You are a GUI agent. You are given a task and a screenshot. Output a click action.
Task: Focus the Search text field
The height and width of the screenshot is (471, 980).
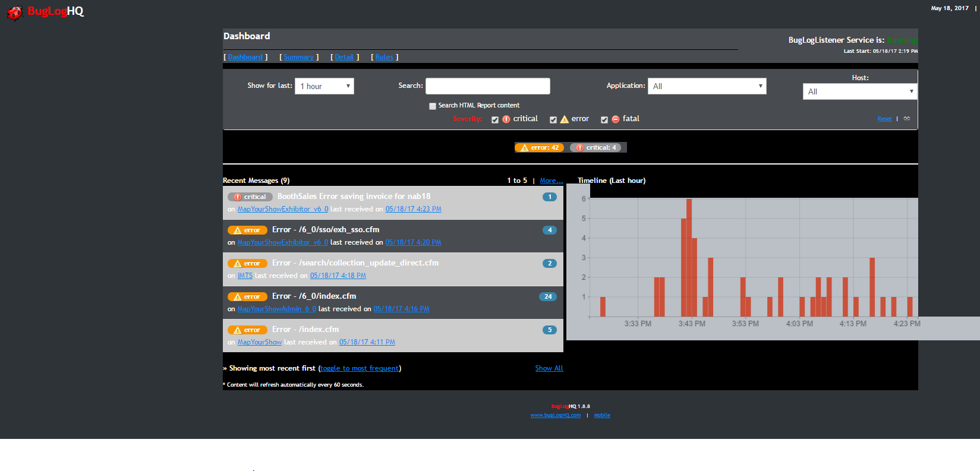488,86
